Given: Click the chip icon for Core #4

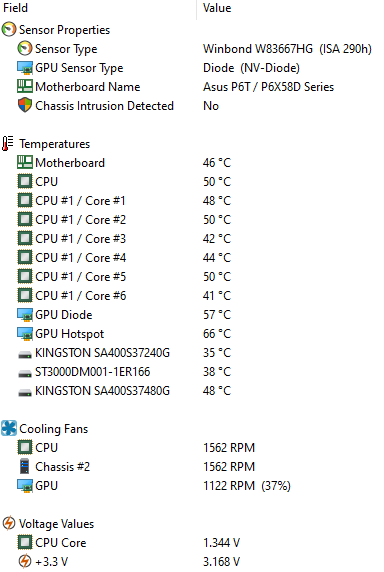Looking at the screenshot, I should [25, 257].
